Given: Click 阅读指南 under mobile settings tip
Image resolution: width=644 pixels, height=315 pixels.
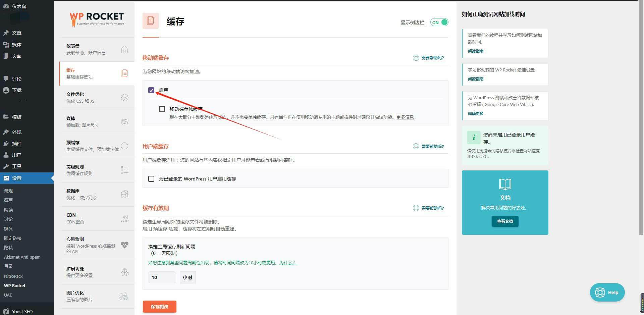Looking at the screenshot, I should pyautogui.click(x=476, y=79).
